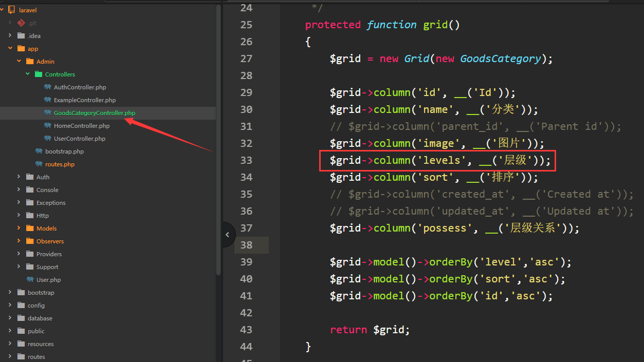Click the orderBy('level','asc') line

[451, 262]
